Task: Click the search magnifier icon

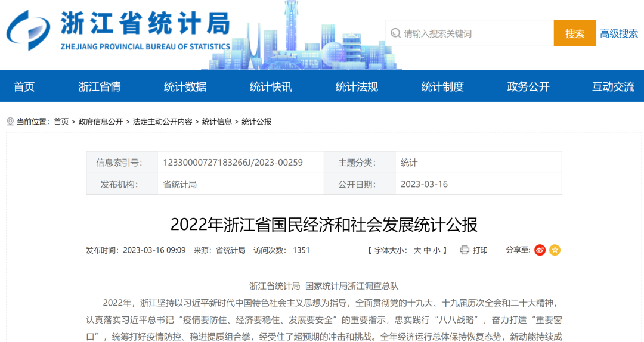Action: coord(395,33)
